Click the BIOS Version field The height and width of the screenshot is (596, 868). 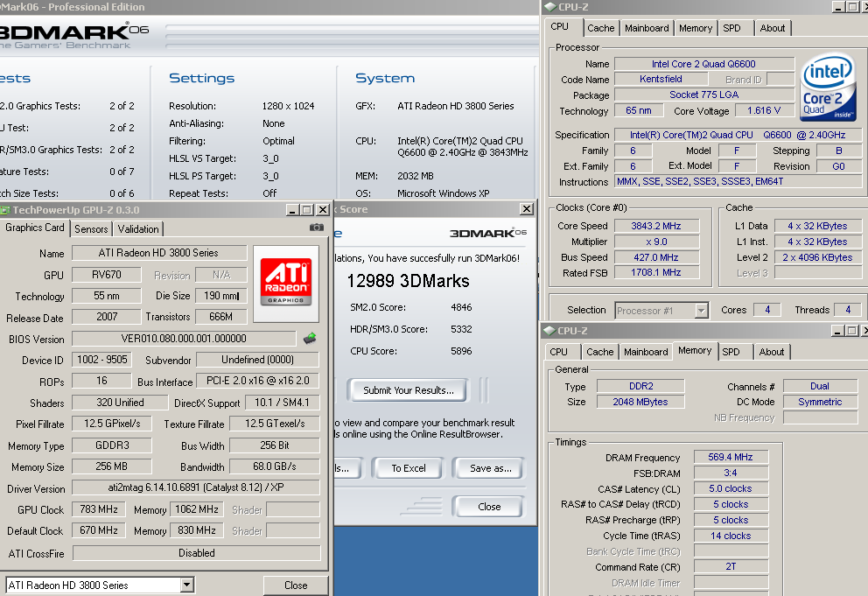coord(184,339)
